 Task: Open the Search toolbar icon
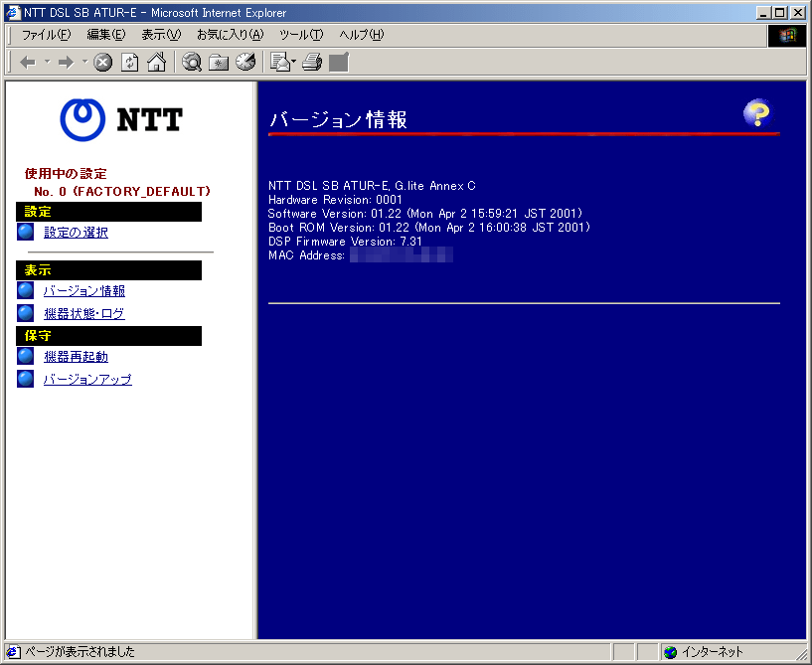tap(192, 63)
